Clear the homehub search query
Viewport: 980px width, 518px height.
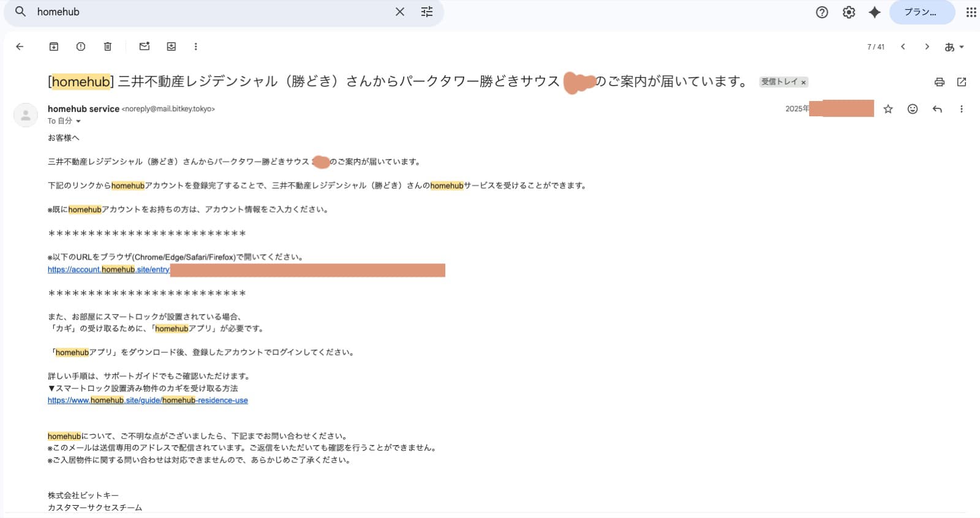coord(400,12)
